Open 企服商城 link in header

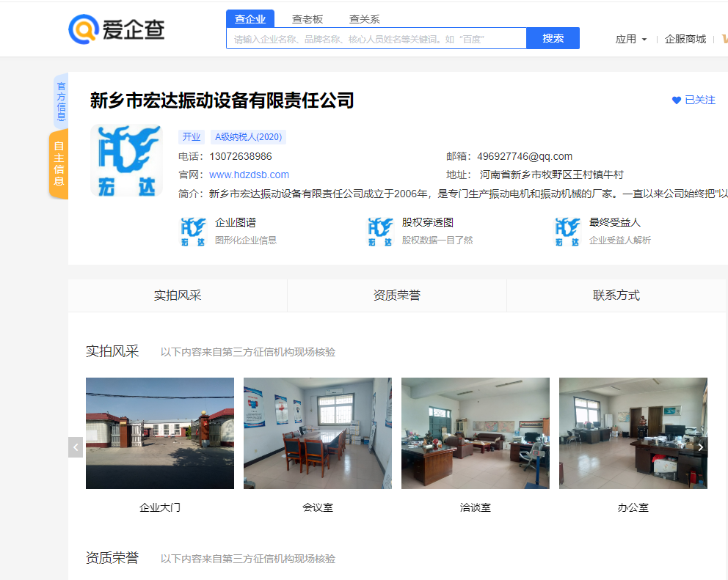coord(685,39)
